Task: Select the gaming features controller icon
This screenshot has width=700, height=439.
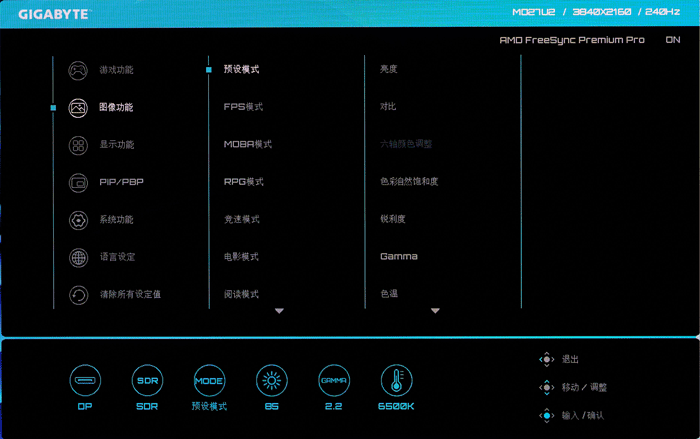Action: pos(78,70)
